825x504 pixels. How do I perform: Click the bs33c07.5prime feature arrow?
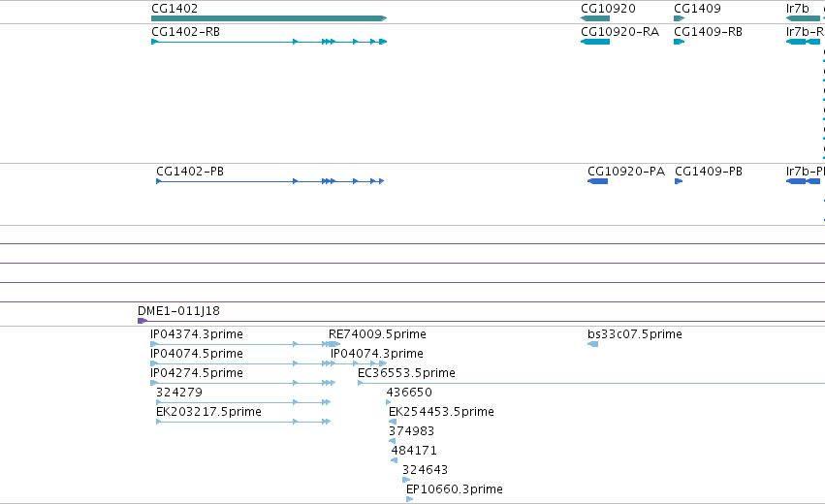[592, 344]
